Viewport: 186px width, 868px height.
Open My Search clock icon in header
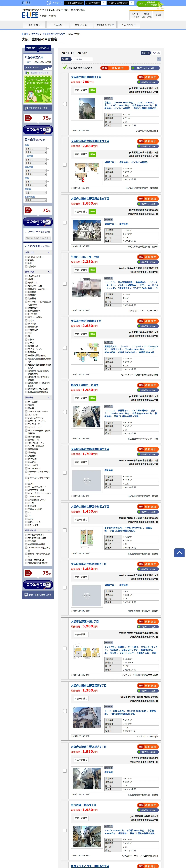coord(49,3)
